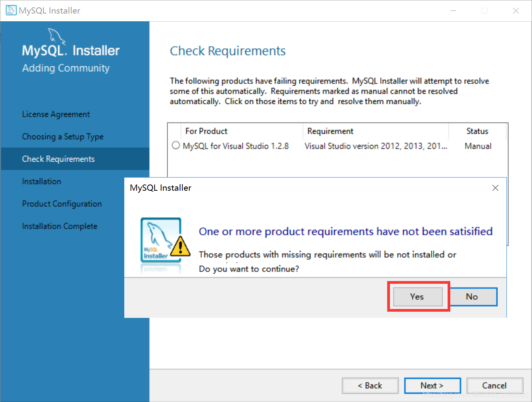Select the Check Requirements step
The width and height of the screenshot is (532, 402).
75,159
